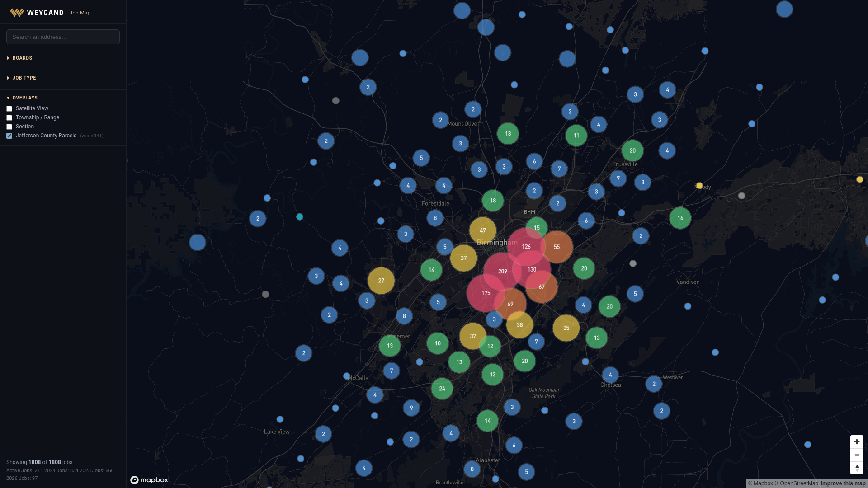Open the © OpenStreetMap attribution link
This screenshot has width=868, height=488.
click(x=796, y=483)
